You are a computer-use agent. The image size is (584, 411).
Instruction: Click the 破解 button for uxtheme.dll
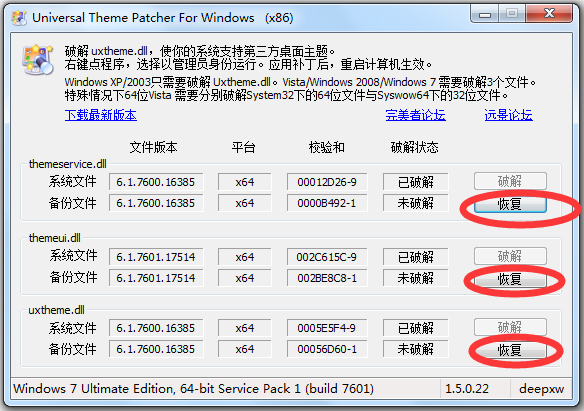point(510,327)
